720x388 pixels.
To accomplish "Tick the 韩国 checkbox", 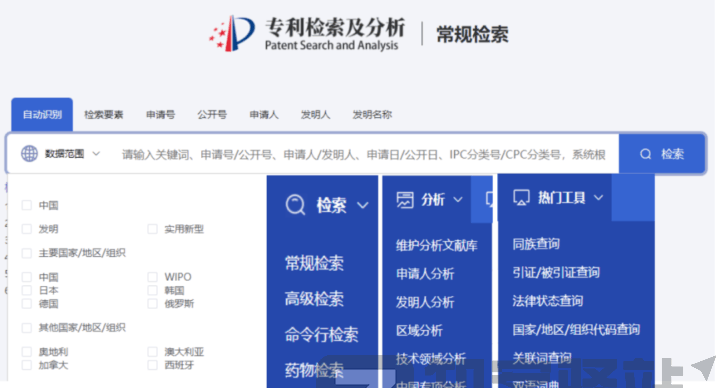I will [x=152, y=290].
